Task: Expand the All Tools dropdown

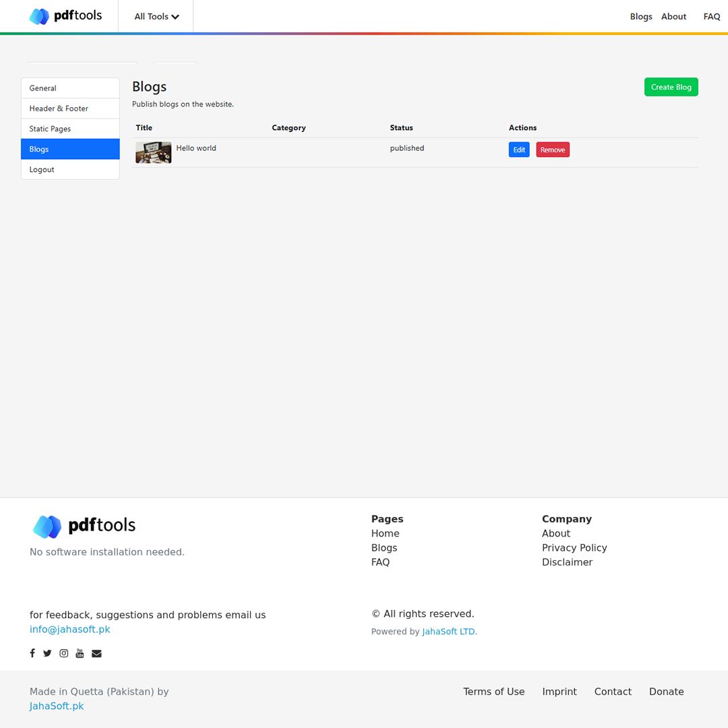Action: click(x=156, y=17)
